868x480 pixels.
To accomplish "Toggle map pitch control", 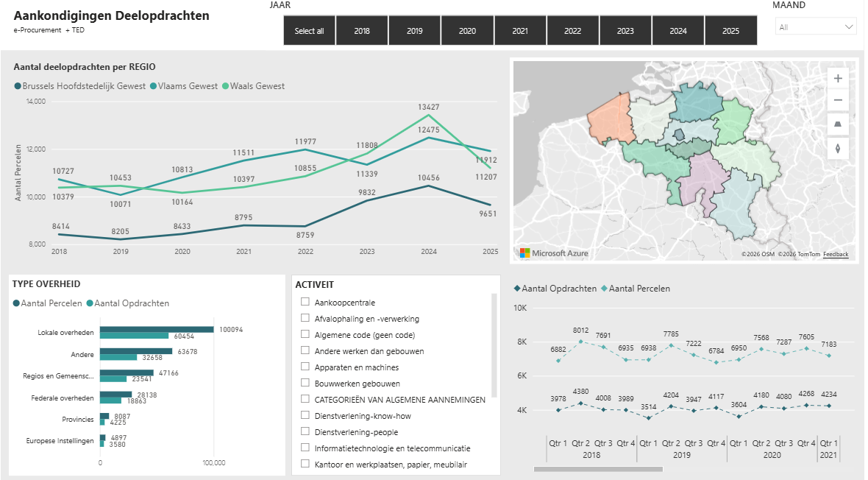I will coord(838,124).
